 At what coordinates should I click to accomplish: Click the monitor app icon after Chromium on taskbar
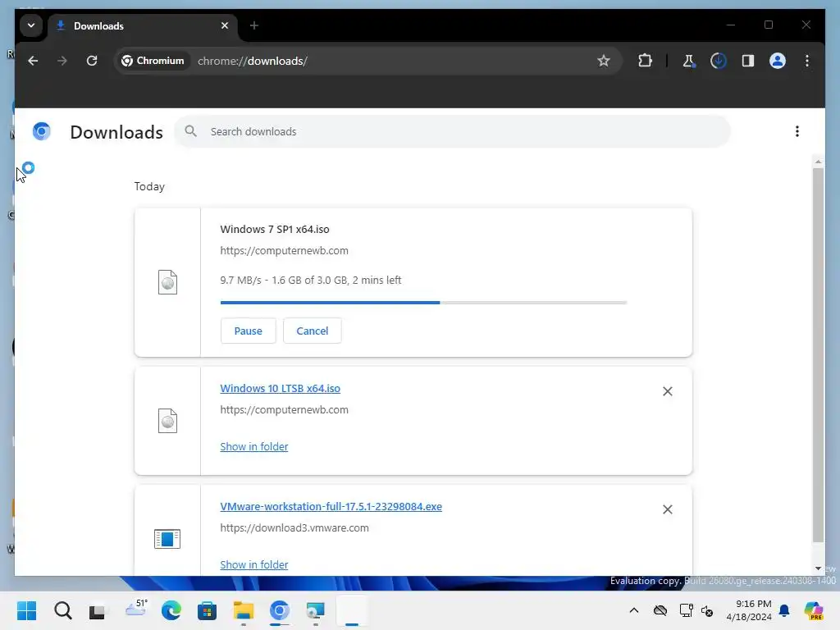315,610
